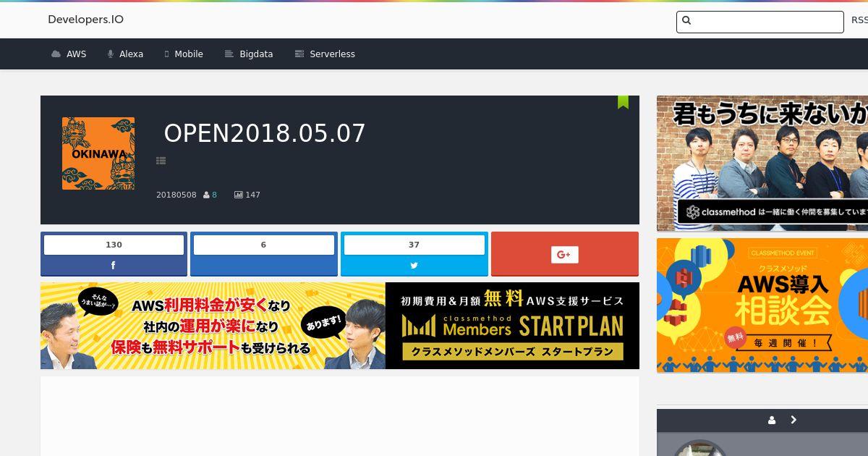The width and height of the screenshot is (868, 456).
Task: Click the Facebook f icon
Action: [114, 266]
